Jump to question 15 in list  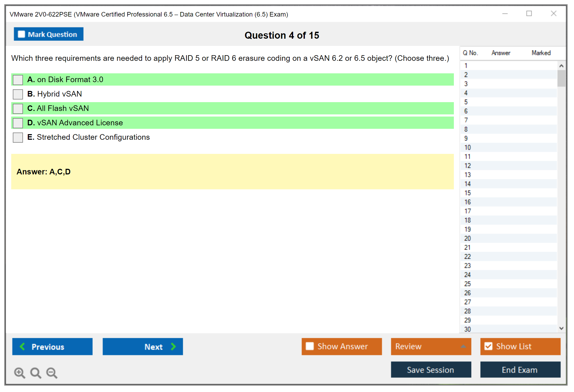point(467,193)
